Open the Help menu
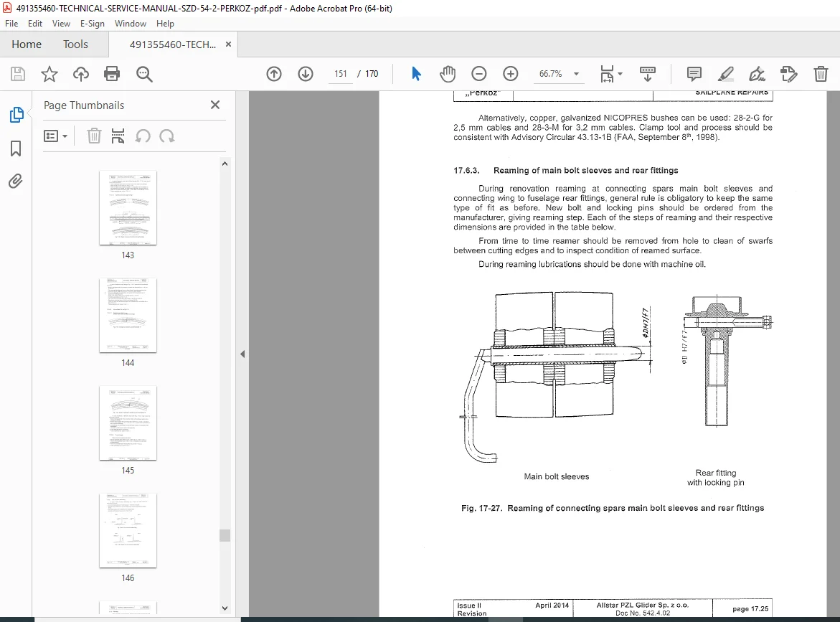 (x=165, y=24)
